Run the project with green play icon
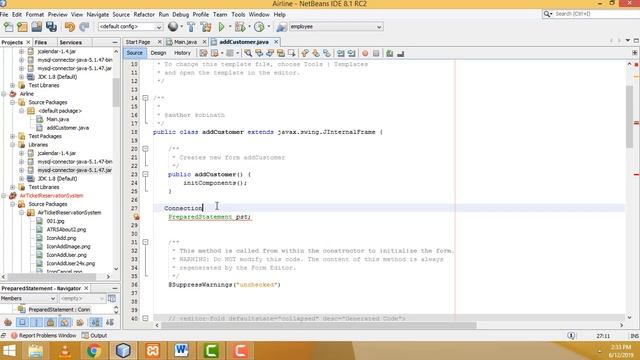Screen dimensions: 640x360 point(221,27)
